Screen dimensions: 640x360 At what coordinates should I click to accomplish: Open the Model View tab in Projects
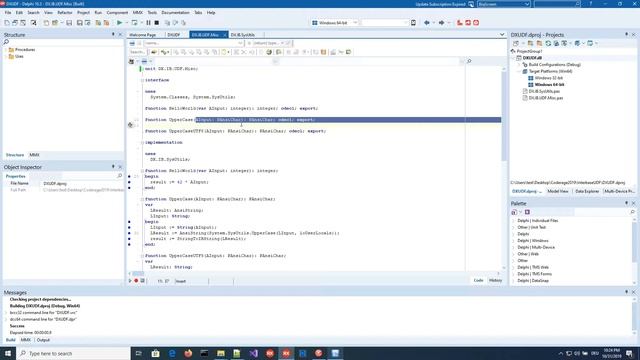coord(558,191)
